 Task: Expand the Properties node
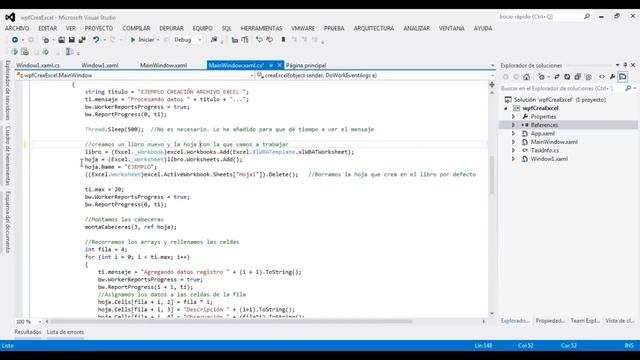pyautogui.click(x=514, y=117)
